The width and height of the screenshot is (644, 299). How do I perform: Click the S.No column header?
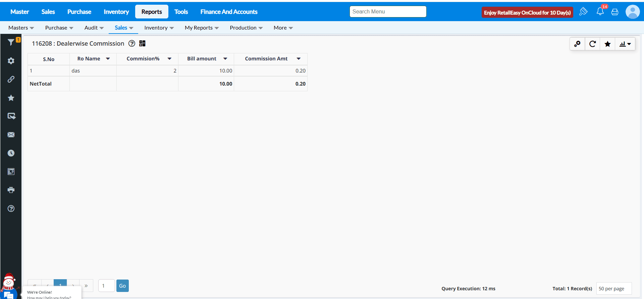(x=49, y=59)
